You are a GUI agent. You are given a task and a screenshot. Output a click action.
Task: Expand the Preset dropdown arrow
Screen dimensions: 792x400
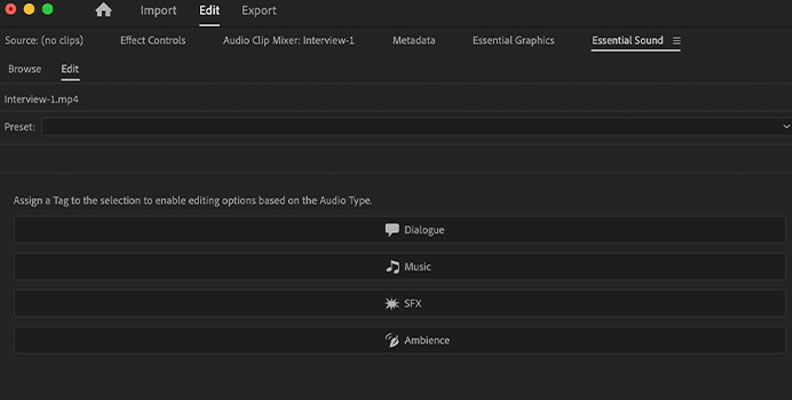(x=786, y=126)
